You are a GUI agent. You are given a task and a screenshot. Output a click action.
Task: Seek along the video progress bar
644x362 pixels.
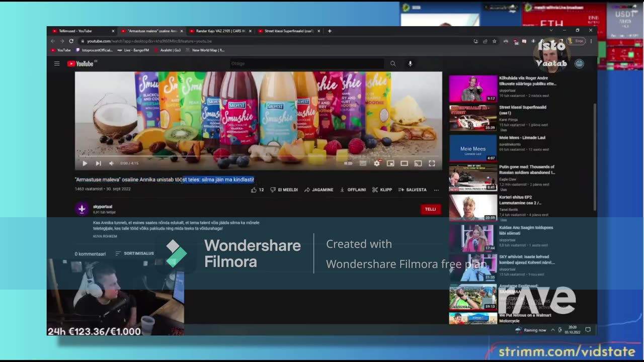259,156
